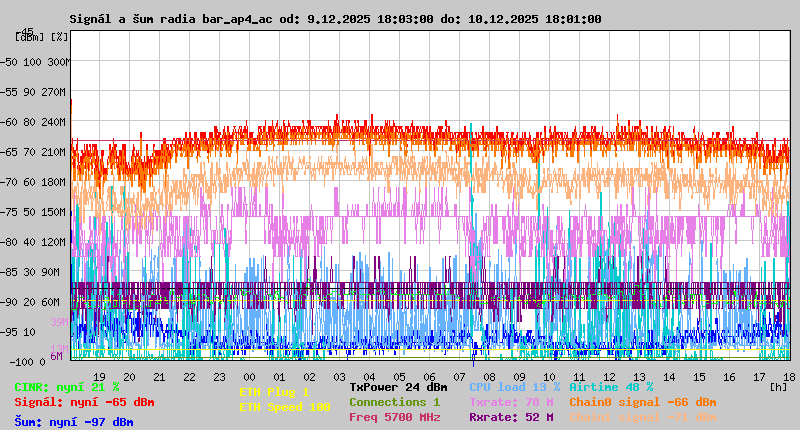Click the ETH Speed 100 legend entry
Image resolution: width=800 pixels, height=430 pixels.
pos(284,407)
